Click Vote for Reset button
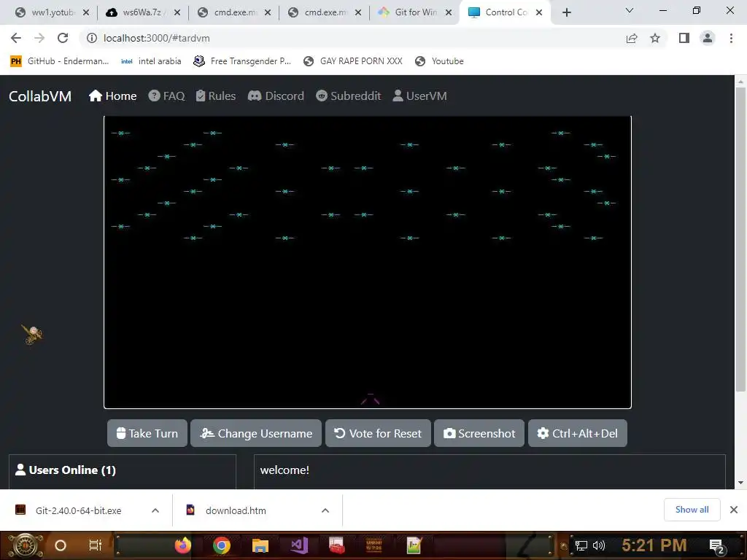 click(x=378, y=433)
